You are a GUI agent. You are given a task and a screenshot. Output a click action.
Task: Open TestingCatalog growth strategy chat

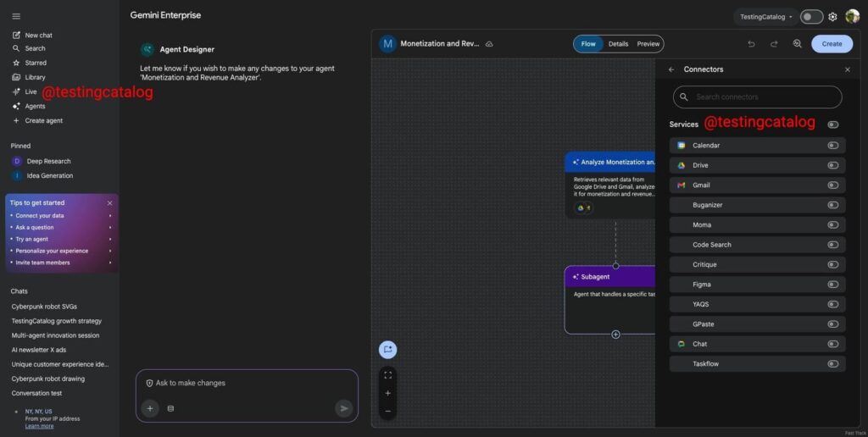[57, 321]
